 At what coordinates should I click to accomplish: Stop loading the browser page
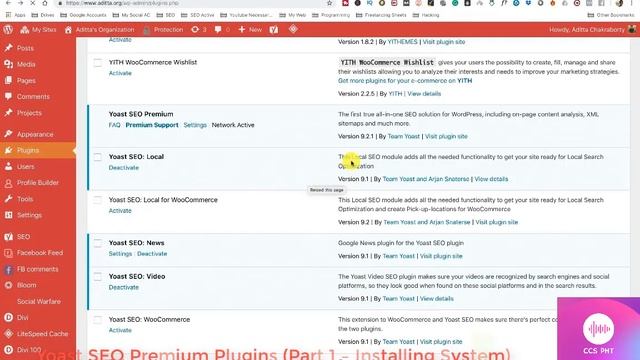point(32,3)
